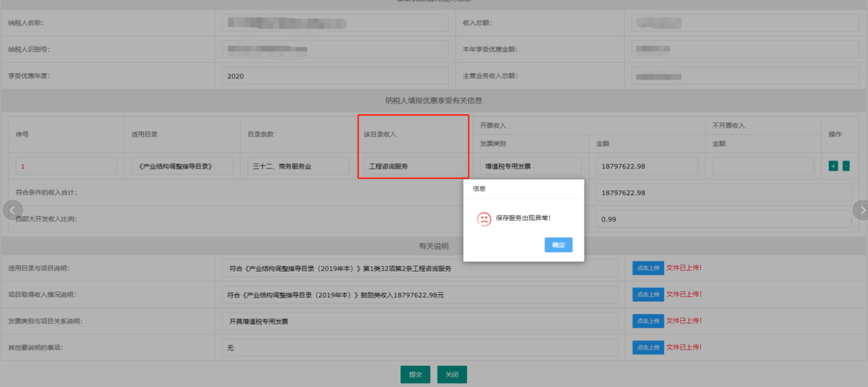Upload file for 发票类别与项目关系说明 row

[x=648, y=321]
